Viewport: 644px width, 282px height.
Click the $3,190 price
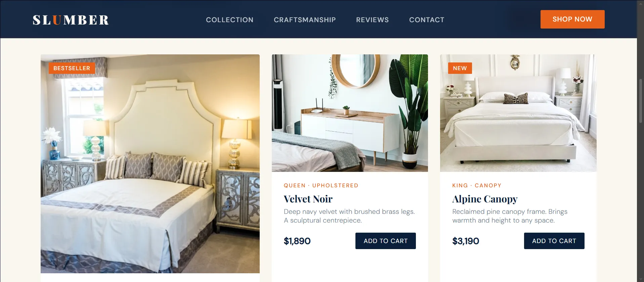click(x=466, y=241)
